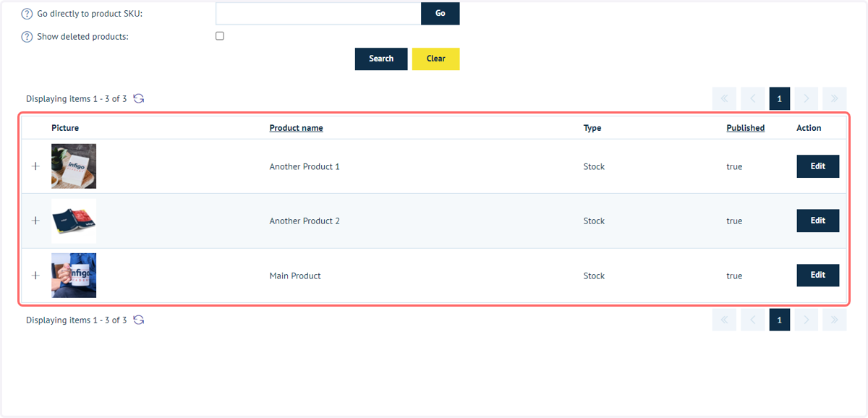
Task: Expand the Another Product 1 row
Action: [35, 166]
